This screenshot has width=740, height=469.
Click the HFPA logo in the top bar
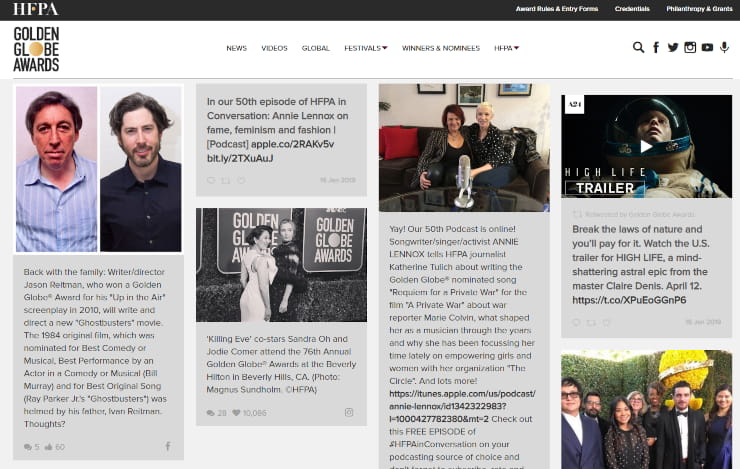[35, 9]
